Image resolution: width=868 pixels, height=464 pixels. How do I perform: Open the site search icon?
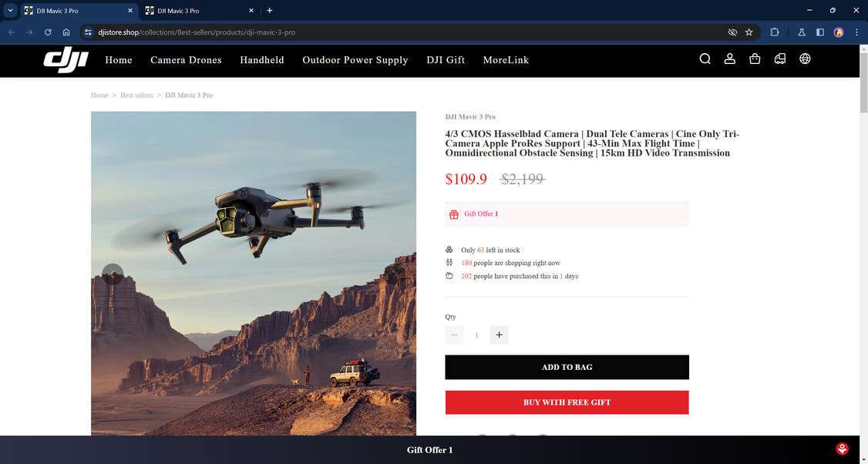[705, 59]
